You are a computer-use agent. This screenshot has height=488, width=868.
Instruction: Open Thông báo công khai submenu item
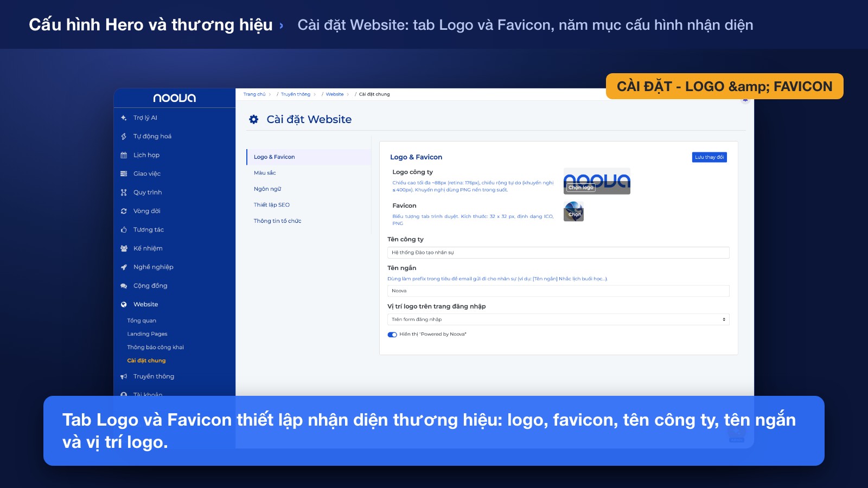coord(155,348)
